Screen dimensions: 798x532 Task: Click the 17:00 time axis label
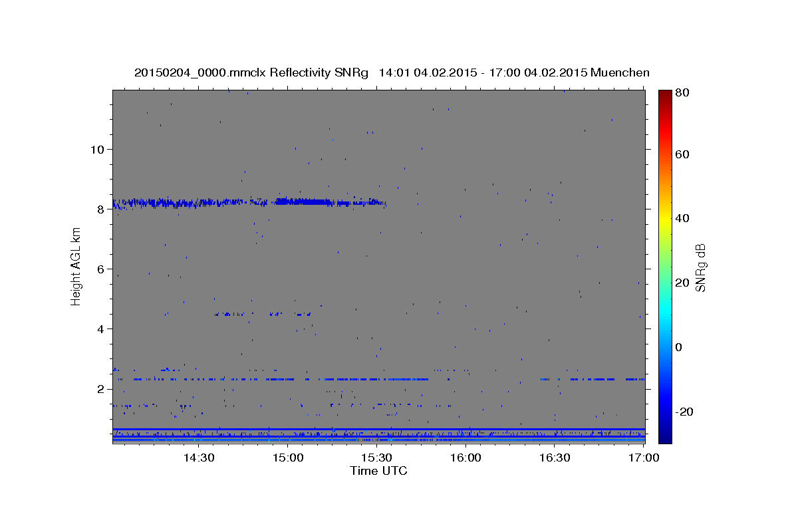[x=644, y=458]
